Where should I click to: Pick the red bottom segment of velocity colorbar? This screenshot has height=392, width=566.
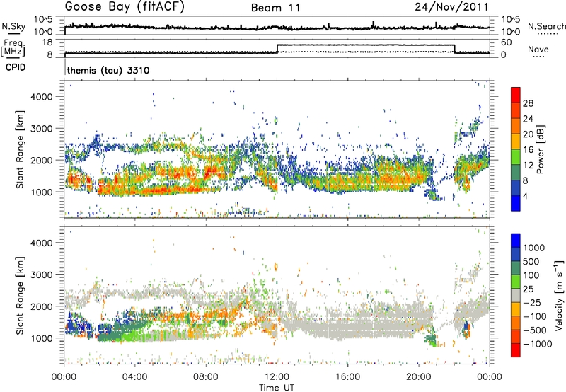(516, 350)
